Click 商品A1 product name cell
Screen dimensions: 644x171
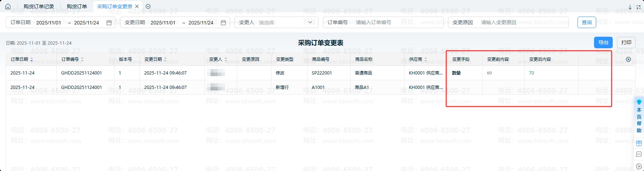coord(362,87)
